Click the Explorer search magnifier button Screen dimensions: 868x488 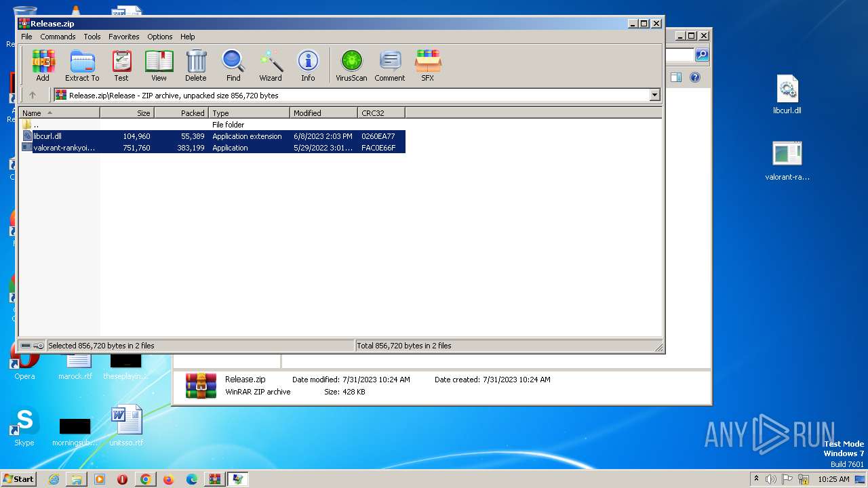click(x=702, y=55)
